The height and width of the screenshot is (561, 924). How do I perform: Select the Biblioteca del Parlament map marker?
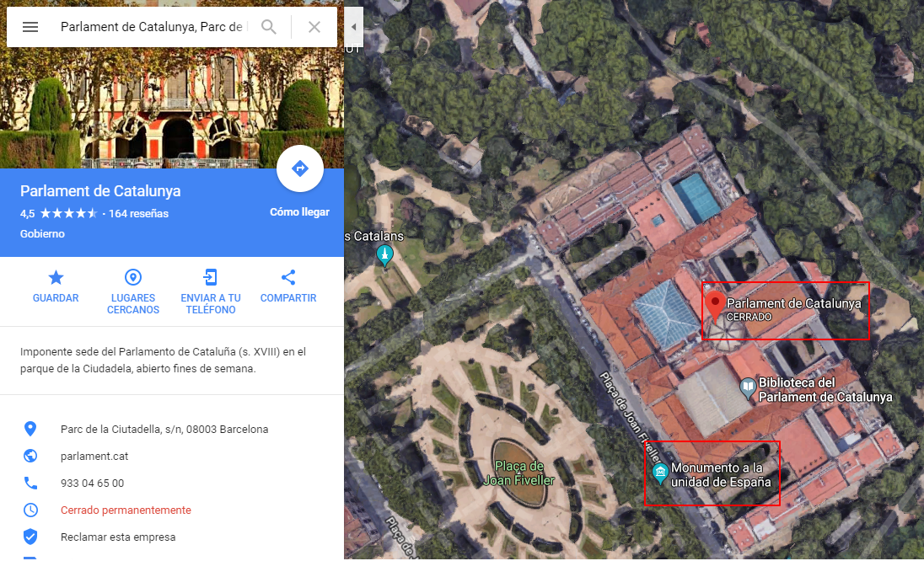pyautogui.click(x=748, y=388)
